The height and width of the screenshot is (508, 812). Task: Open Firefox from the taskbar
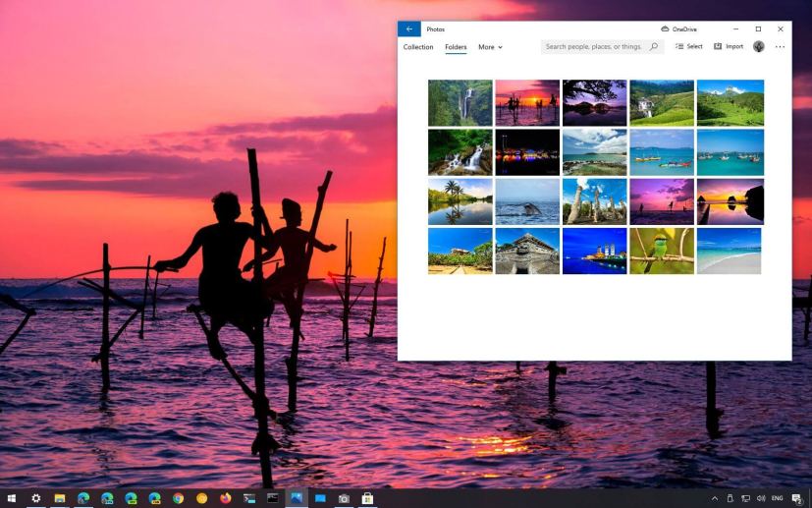[226, 498]
